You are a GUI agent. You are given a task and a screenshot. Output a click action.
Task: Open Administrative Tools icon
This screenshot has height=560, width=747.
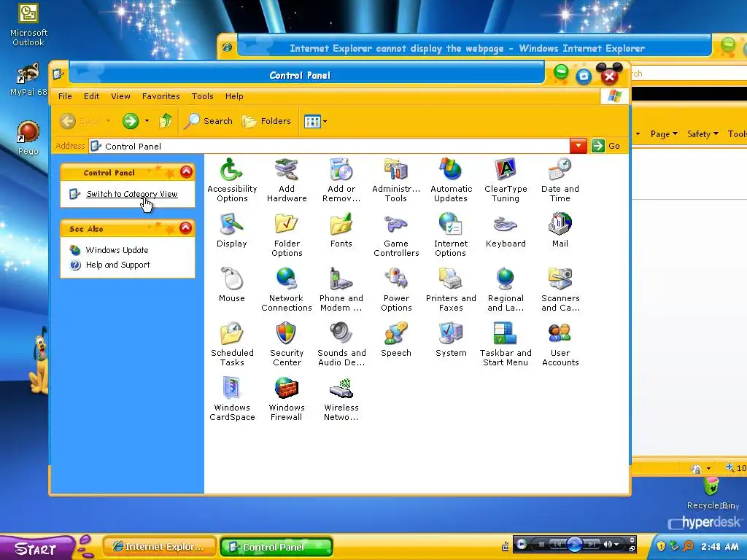coord(396,179)
